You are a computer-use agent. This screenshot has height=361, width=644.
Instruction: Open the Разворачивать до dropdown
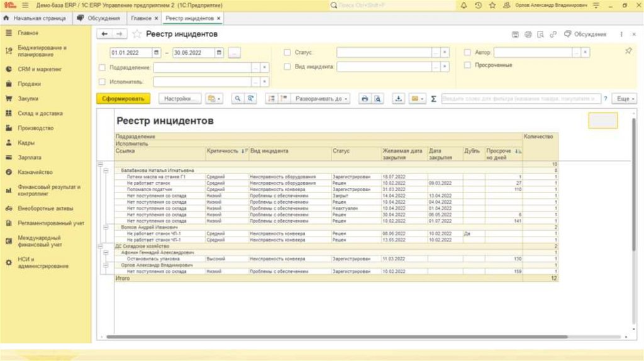tap(321, 99)
